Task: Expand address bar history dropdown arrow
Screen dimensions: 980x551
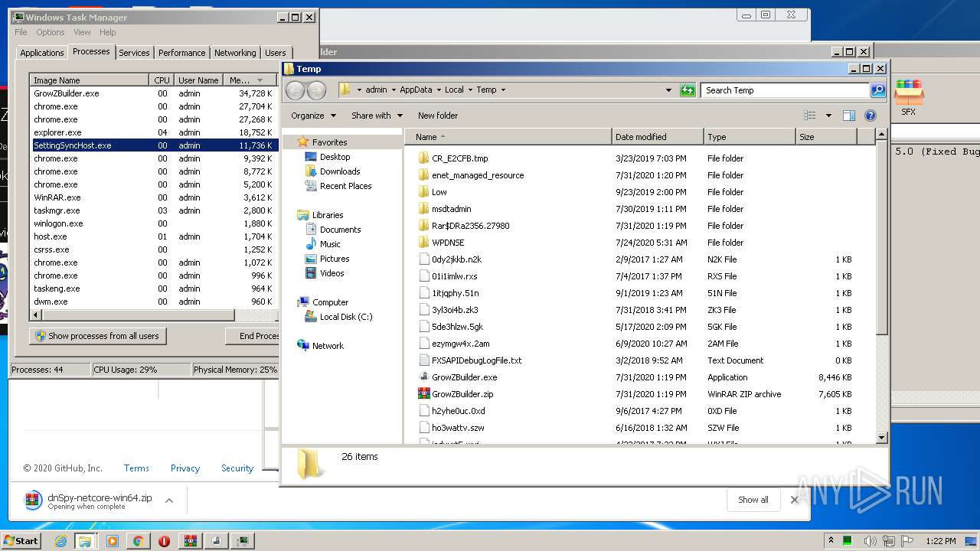Action: tap(669, 90)
